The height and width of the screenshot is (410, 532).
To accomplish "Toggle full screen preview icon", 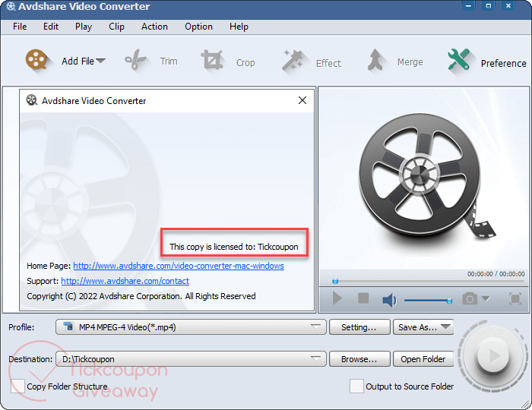I will (515, 298).
